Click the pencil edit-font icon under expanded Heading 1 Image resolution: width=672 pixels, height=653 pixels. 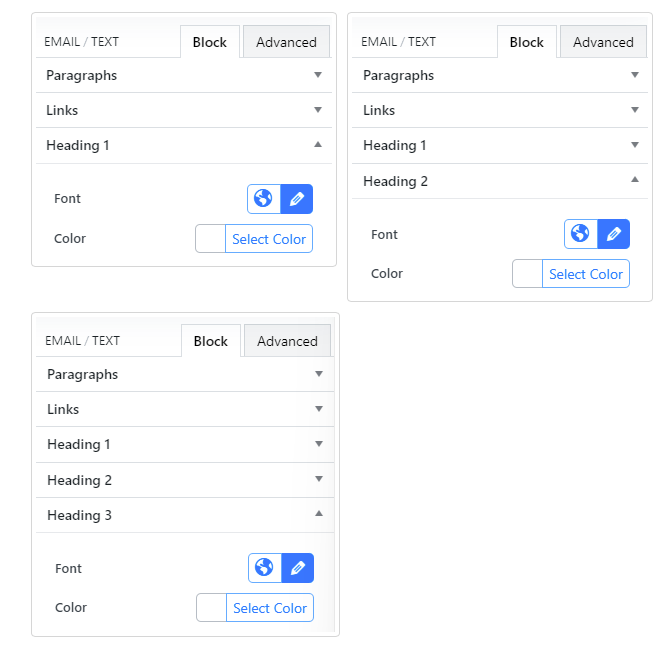[x=297, y=199]
